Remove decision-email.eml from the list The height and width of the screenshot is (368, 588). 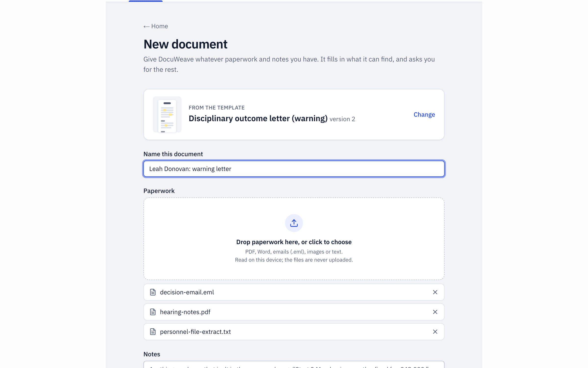[x=435, y=292]
